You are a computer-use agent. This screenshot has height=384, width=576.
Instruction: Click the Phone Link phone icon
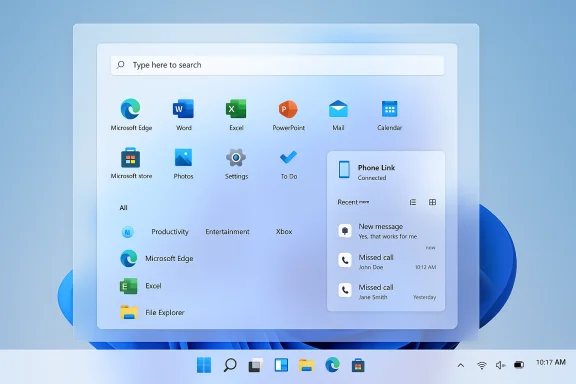pos(344,169)
